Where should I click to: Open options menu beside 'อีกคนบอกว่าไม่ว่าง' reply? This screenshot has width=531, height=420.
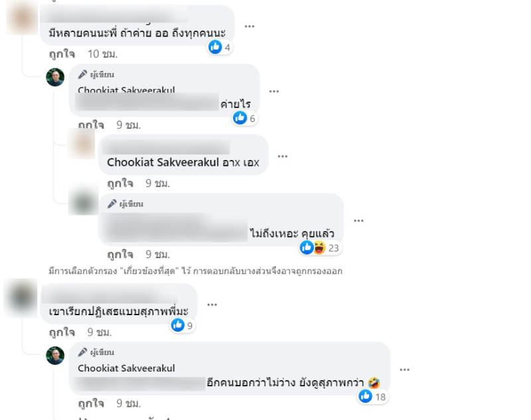(x=405, y=370)
